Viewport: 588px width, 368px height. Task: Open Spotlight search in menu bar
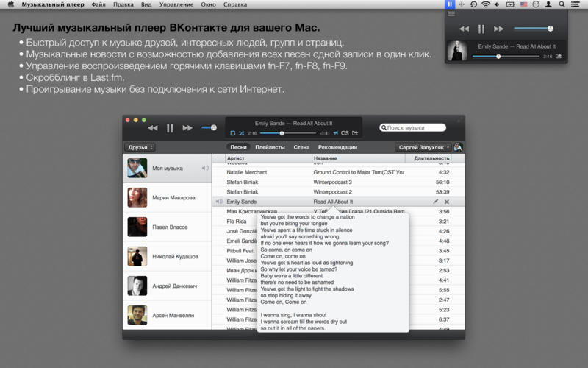pyautogui.click(x=562, y=4)
